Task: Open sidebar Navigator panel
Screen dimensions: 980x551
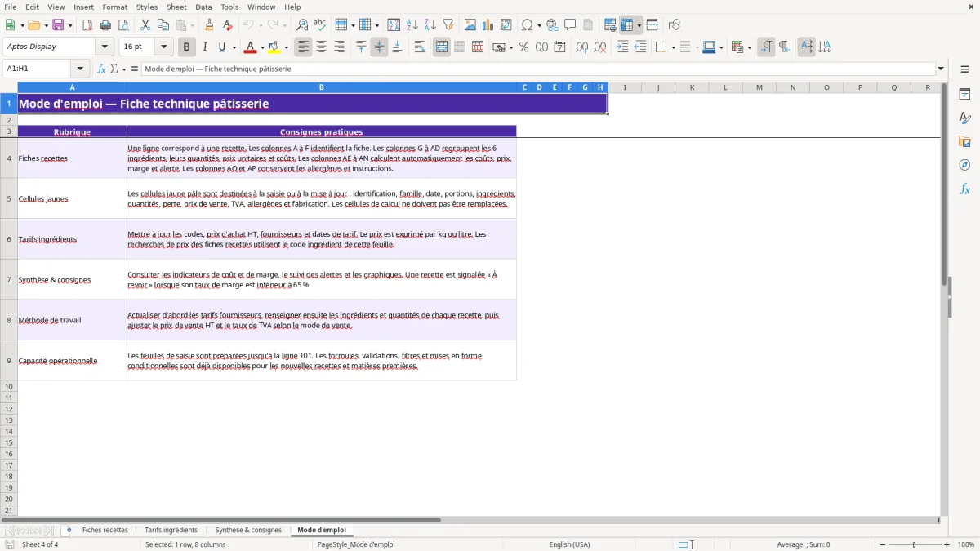Action: click(x=964, y=165)
